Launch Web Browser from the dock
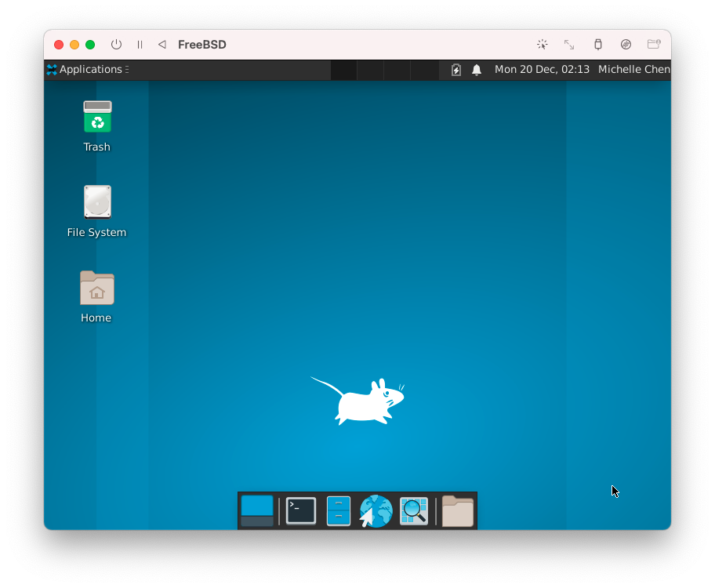 pyautogui.click(x=376, y=511)
